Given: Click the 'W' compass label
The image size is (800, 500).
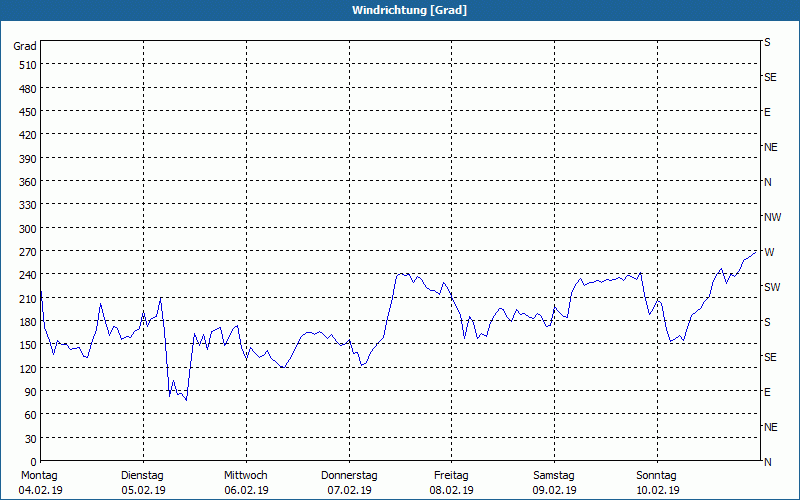Looking at the screenshot, I should pos(769,252).
